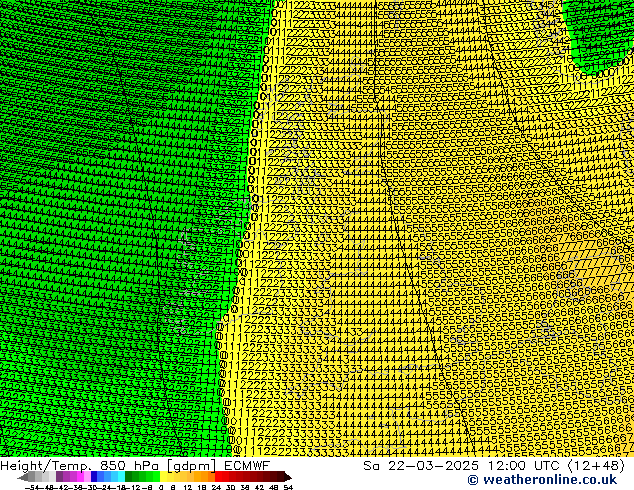Click the gray left arrow of the color scale
This screenshot has height=490, width=634.
click(x=23, y=478)
